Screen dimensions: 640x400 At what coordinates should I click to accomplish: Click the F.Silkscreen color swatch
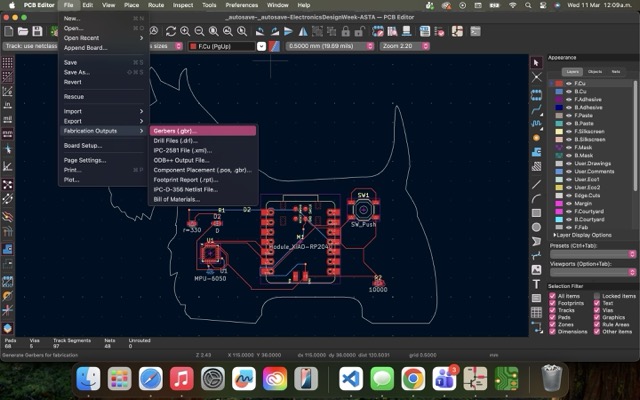click(559, 131)
